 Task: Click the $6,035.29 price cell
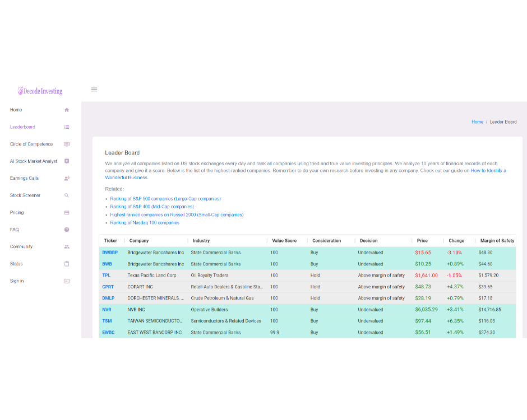pos(426,310)
